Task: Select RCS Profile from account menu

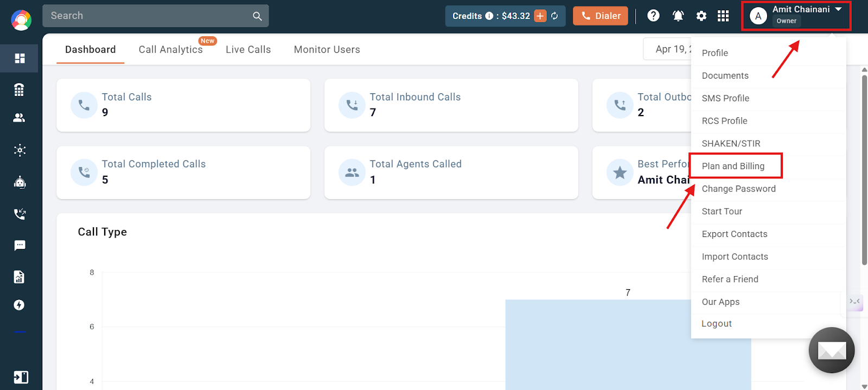Action: tap(768, 121)
